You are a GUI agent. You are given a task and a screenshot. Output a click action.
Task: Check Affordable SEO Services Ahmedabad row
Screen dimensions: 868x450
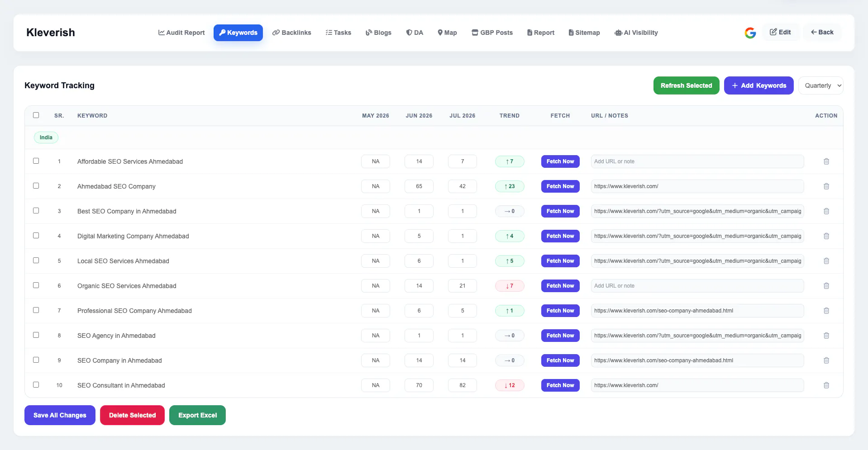point(36,161)
